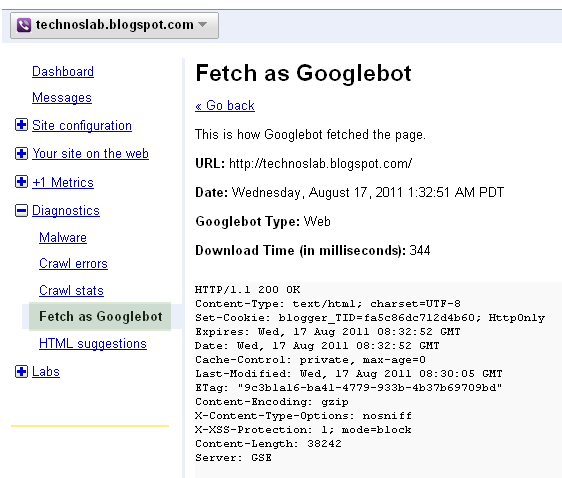The image size is (562, 478).
Task: Open the technoslab.blogspot.com site dropdown arrow
Action: 203,24
